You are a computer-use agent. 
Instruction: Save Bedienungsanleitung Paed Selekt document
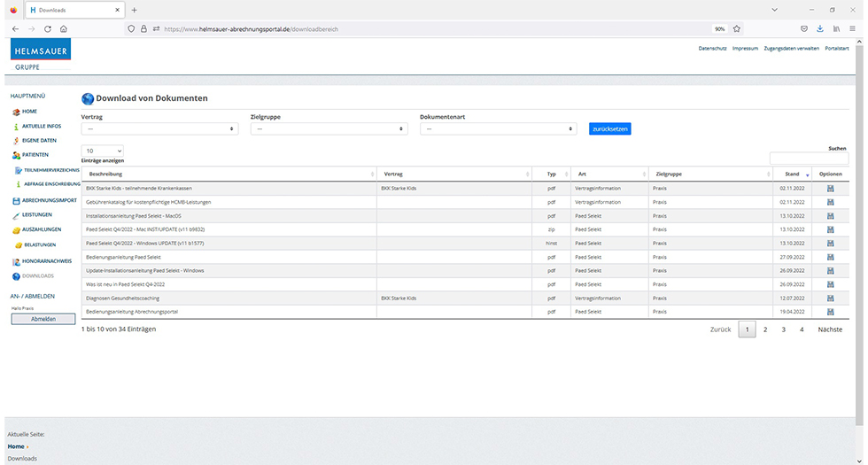click(x=830, y=258)
